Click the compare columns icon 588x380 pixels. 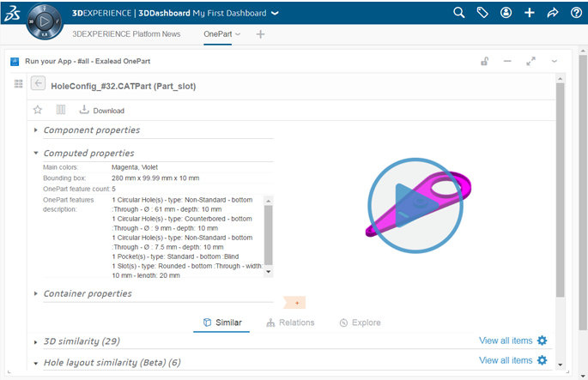pos(61,110)
